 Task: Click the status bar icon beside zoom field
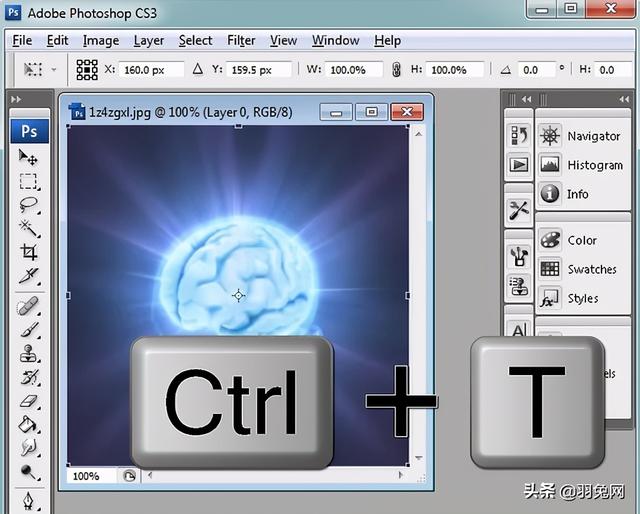(x=129, y=476)
